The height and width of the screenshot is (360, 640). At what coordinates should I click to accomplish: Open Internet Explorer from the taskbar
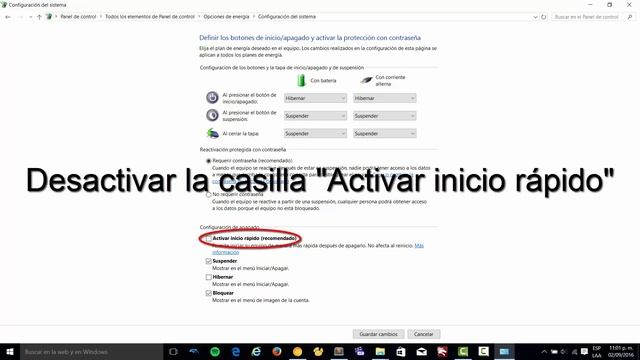pos(256,351)
